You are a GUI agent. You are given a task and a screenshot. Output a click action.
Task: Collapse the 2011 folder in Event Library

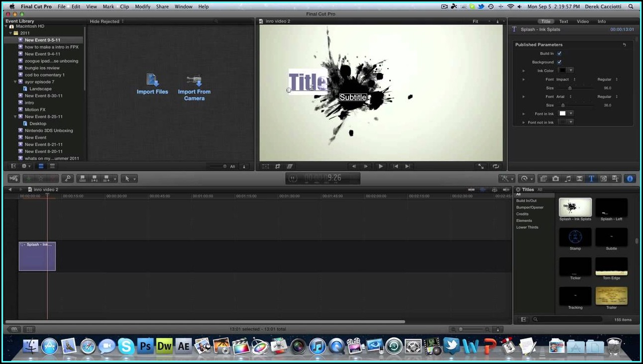(10, 33)
